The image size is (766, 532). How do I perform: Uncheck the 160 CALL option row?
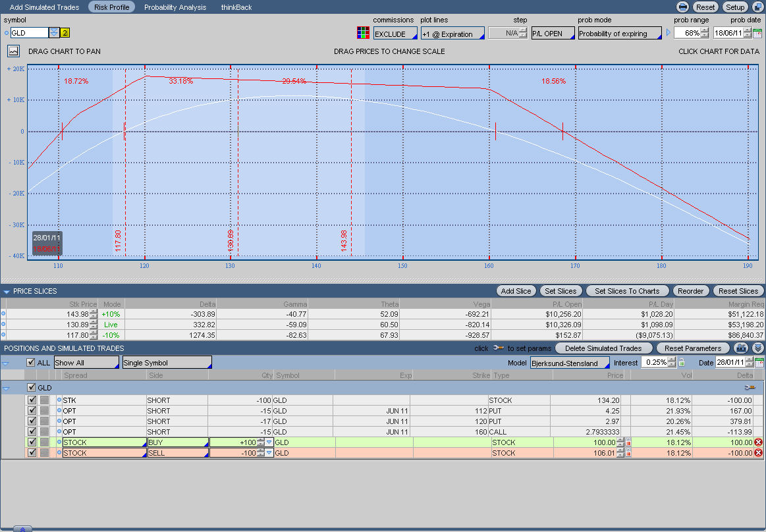31,431
